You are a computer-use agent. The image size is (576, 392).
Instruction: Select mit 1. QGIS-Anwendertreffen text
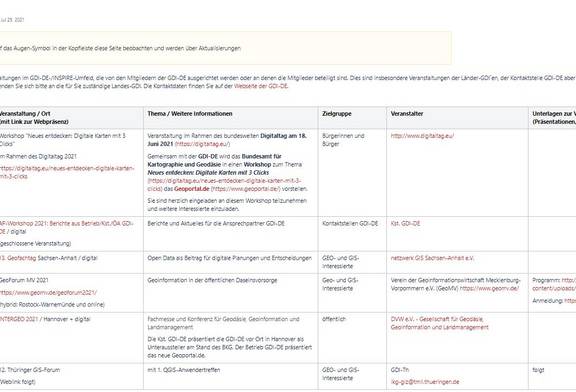click(184, 370)
